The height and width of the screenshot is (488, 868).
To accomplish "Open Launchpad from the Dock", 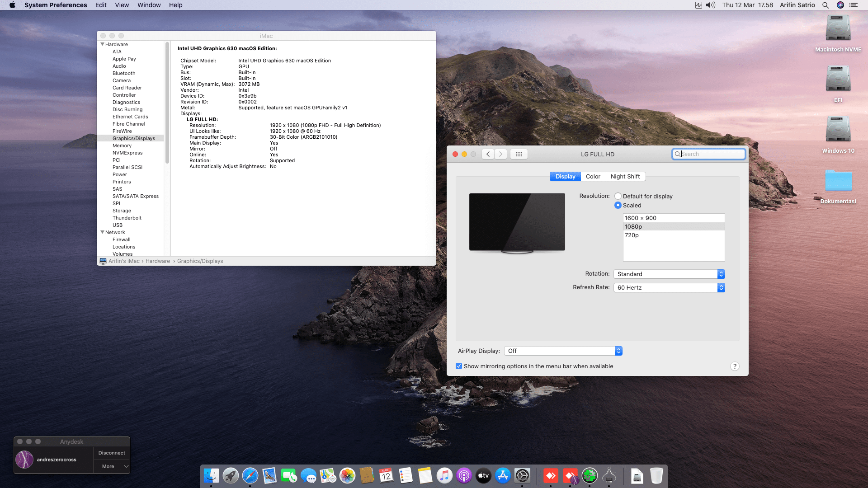I will pyautogui.click(x=231, y=476).
